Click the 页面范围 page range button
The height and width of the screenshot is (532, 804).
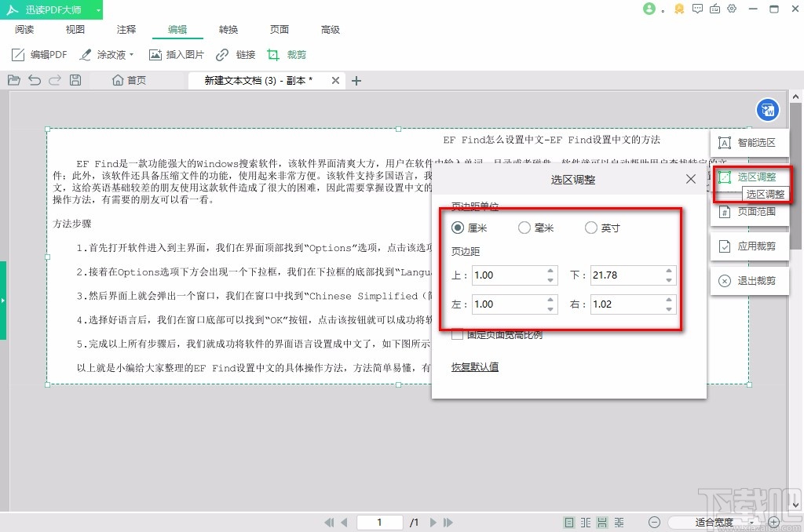pyautogui.click(x=749, y=212)
